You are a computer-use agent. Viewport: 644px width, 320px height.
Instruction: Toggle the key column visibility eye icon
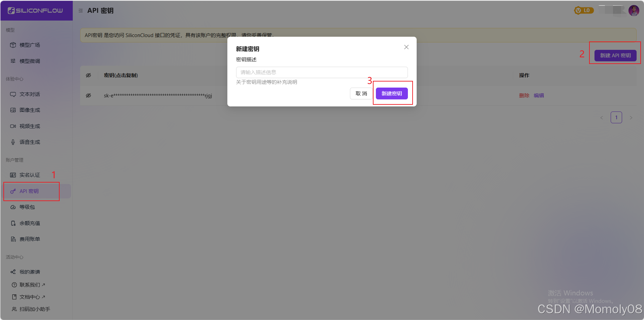89,75
